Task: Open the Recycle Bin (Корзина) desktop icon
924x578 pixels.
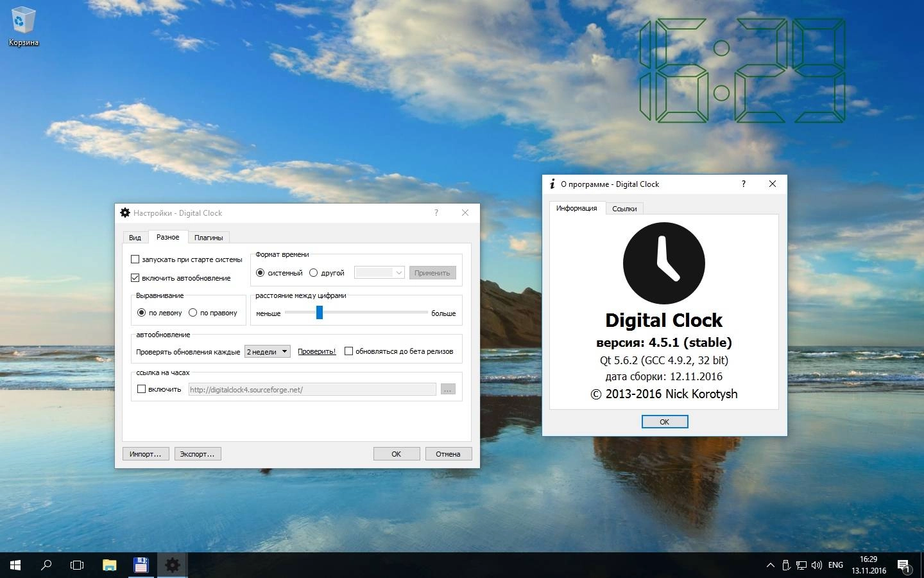Action: [23, 27]
